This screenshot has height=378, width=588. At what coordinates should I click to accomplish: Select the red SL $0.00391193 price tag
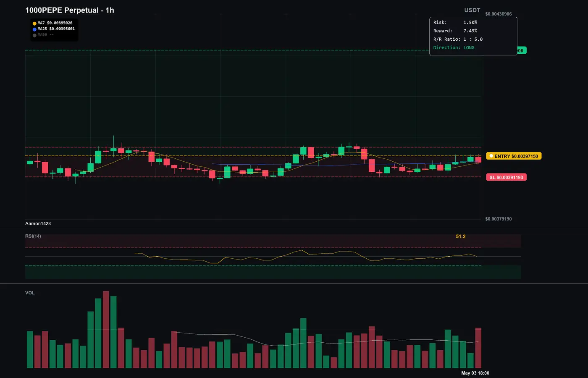[x=506, y=177]
